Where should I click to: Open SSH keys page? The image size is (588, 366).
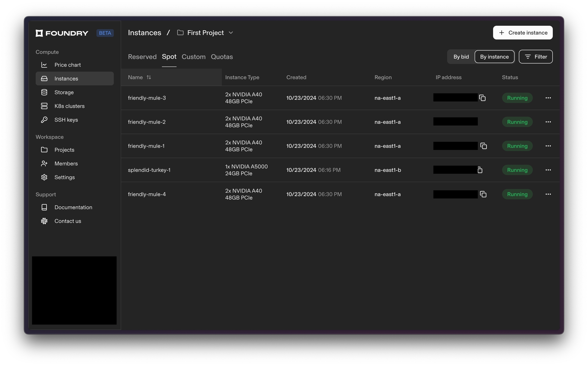(x=66, y=120)
